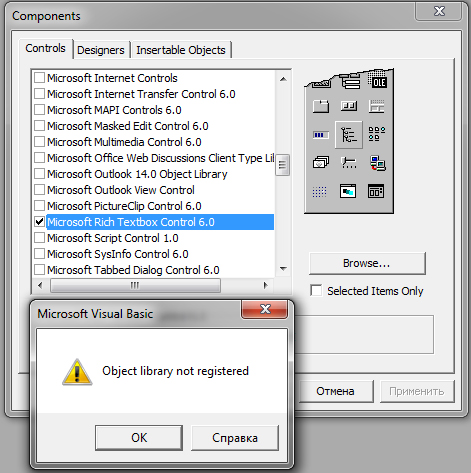Select Microsoft Multimedia Control 6.0 entry
The width and height of the screenshot is (471, 473).
click(x=124, y=142)
